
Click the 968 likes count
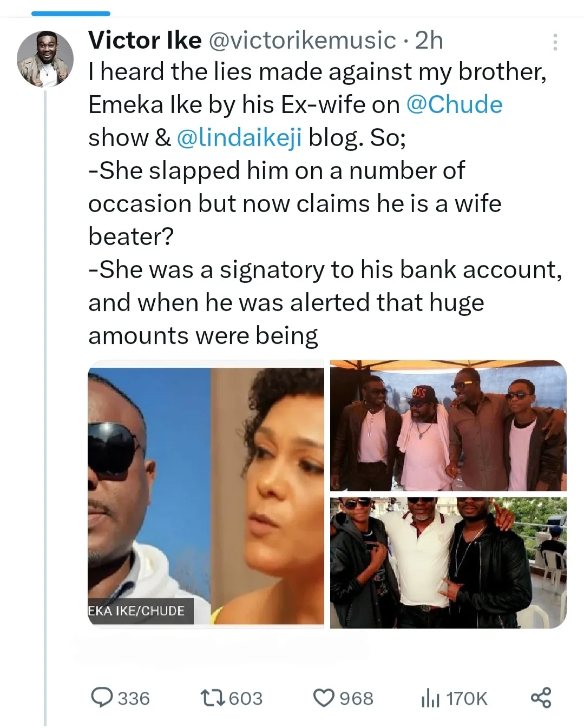click(x=357, y=698)
